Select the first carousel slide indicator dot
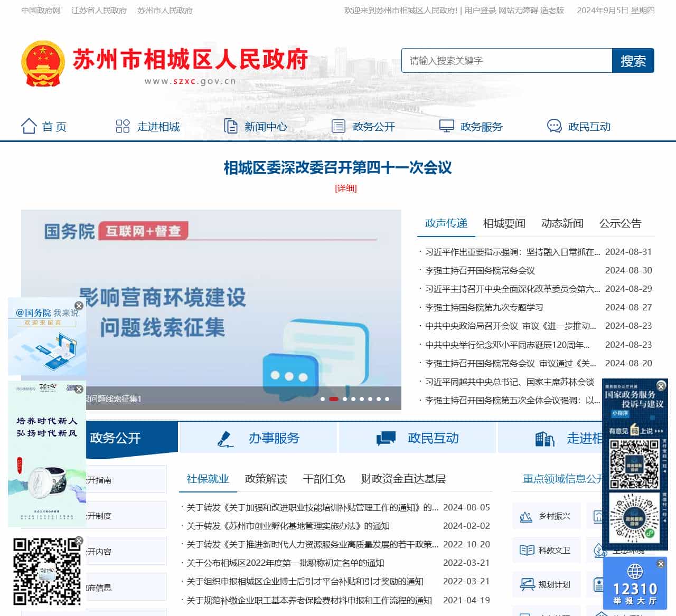This screenshot has width=676, height=616. [x=323, y=399]
